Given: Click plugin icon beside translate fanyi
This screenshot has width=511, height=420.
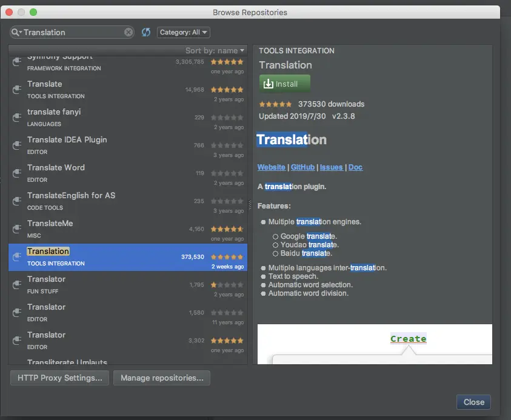Looking at the screenshot, I should click(16, 118).
